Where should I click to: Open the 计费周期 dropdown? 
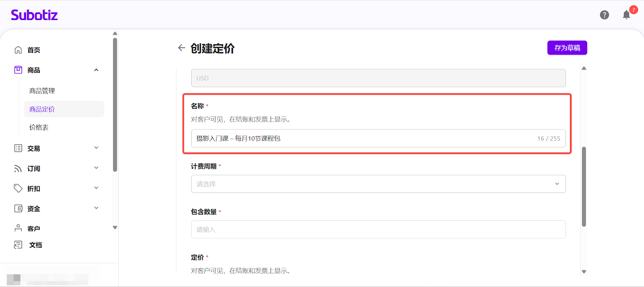point(378,184)
